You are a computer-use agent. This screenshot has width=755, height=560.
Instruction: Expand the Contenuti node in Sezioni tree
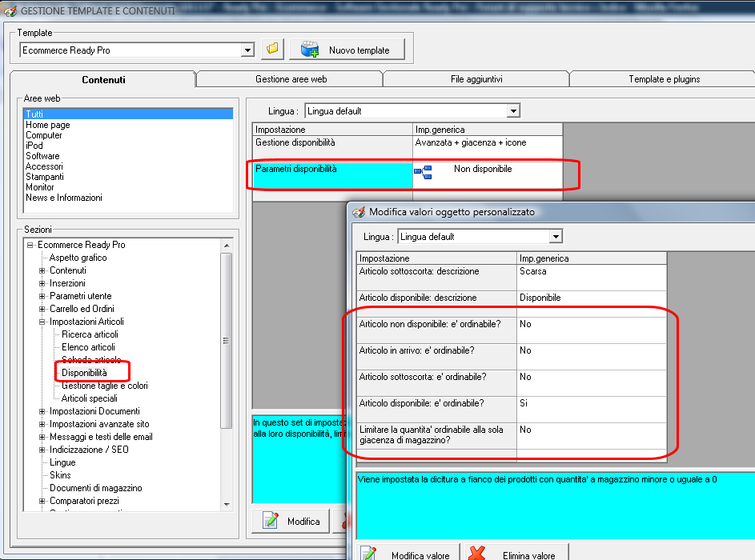tap(42, 270)
